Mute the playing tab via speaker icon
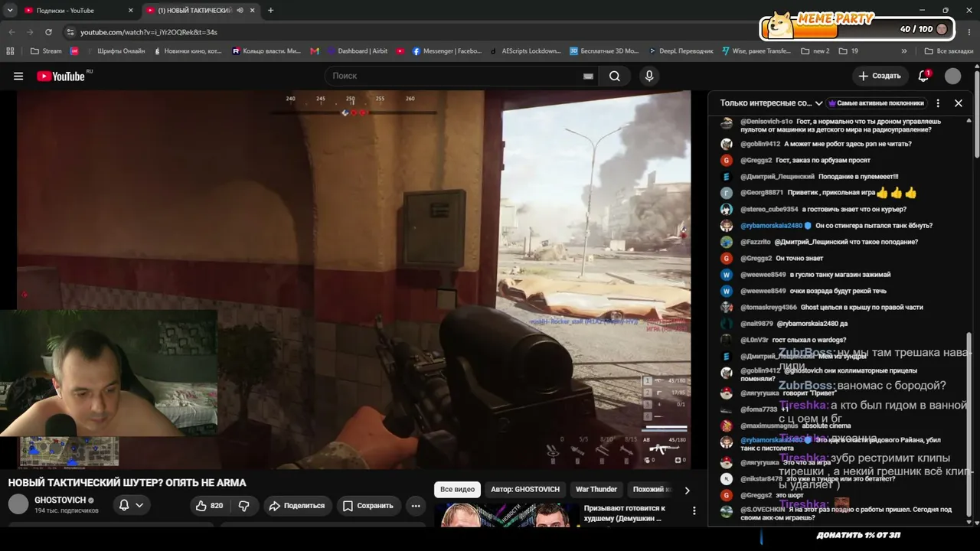The image size is (980, 551). [240, 11]
